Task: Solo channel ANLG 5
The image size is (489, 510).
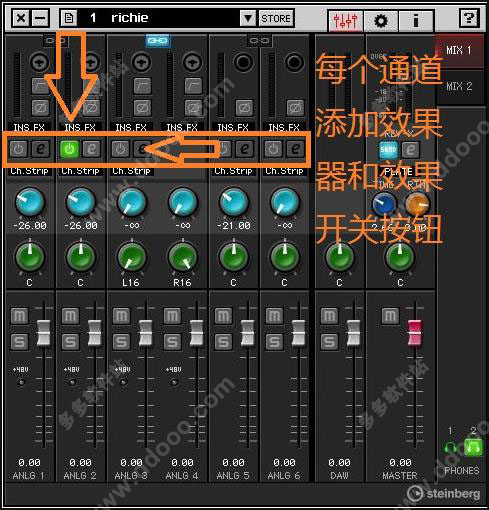Action: [x=223, y=342]
